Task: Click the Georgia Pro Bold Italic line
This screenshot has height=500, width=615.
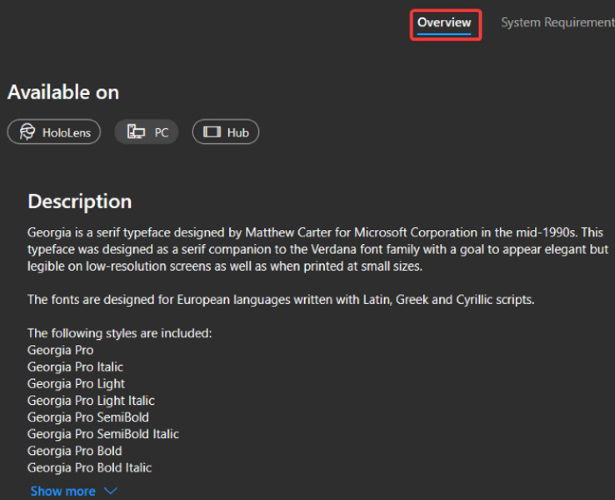Action: coord(89,467)
